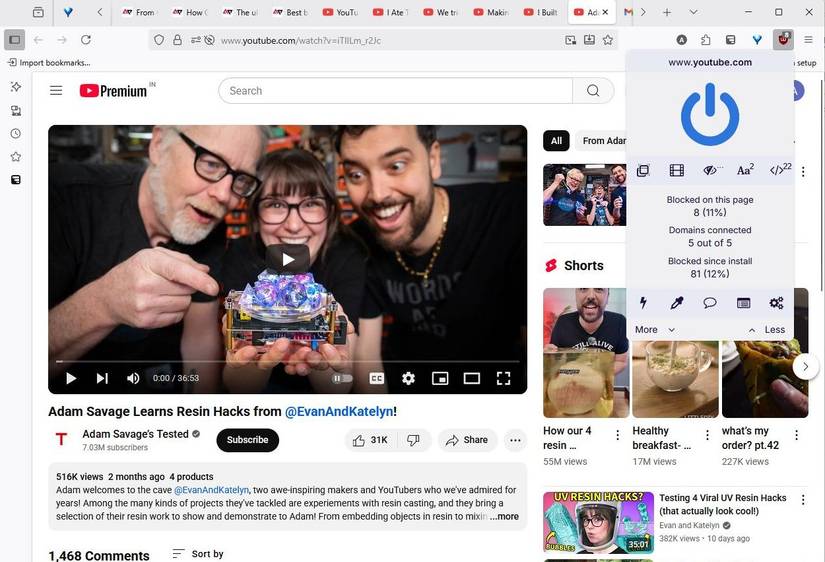Click the video progress bar
This screenshot has width=825, height=562.
tap(287, 361)
